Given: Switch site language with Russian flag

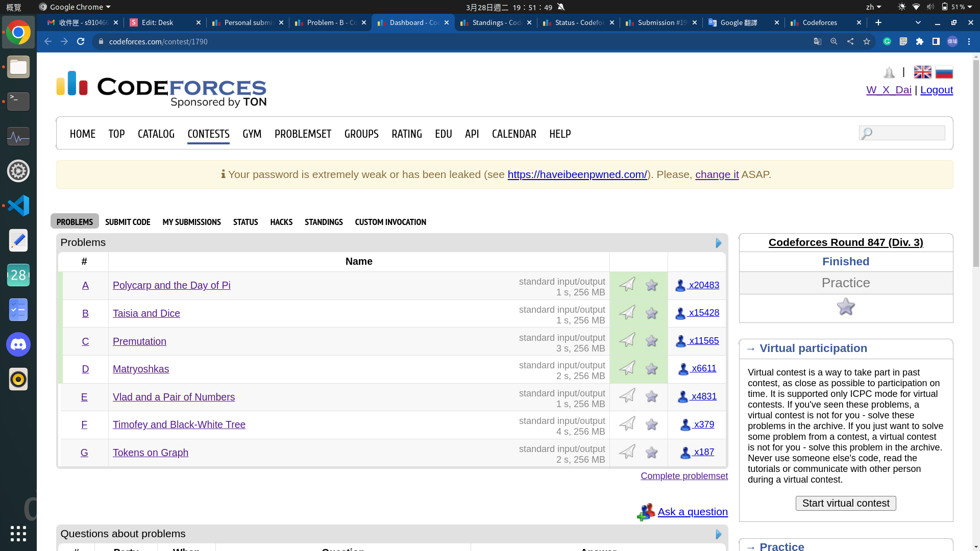Looking at the screenshot, I should pos(944,72).
